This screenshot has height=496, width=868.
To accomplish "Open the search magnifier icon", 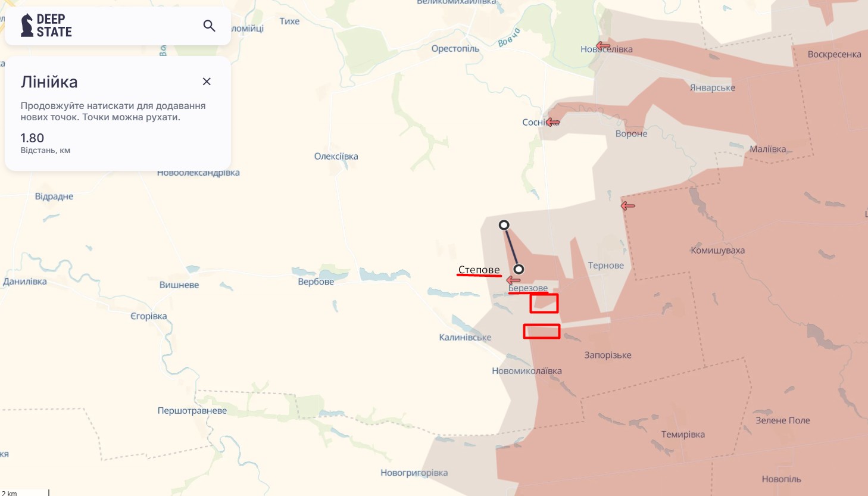I will [x=209, y=26].
